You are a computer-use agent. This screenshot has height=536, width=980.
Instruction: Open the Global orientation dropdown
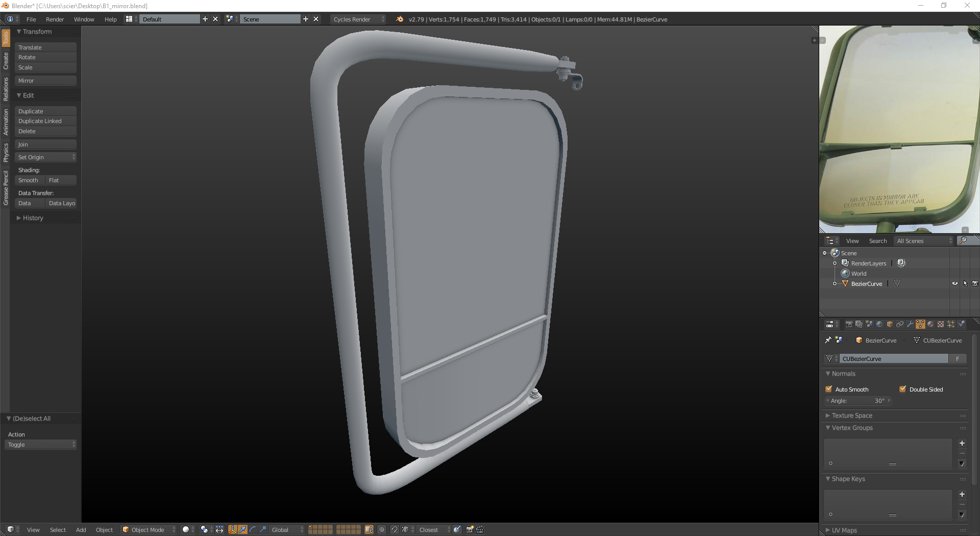coord(287,529)
